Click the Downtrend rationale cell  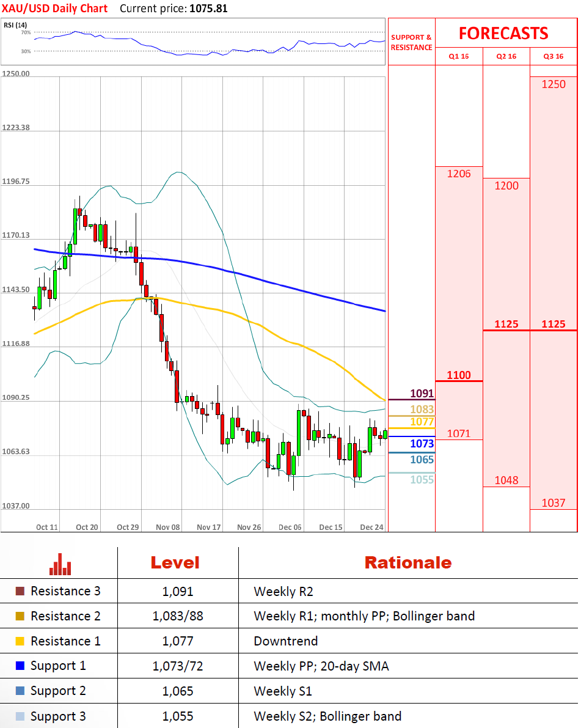coord(286,641)
